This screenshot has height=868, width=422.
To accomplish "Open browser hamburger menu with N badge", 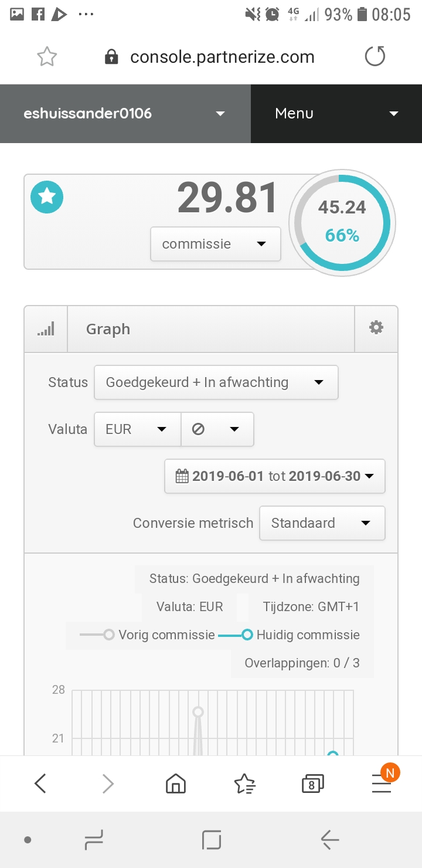I will (382, 784).
